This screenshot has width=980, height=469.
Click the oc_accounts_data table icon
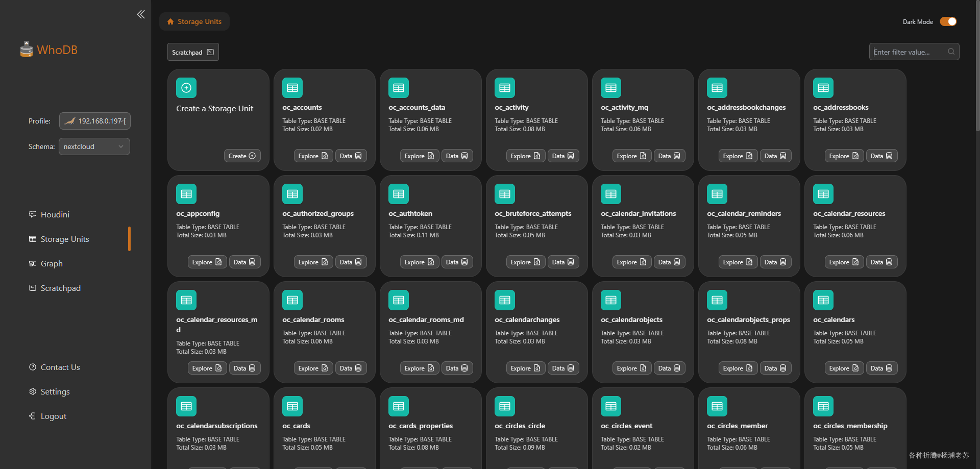(x=399, y=88)
